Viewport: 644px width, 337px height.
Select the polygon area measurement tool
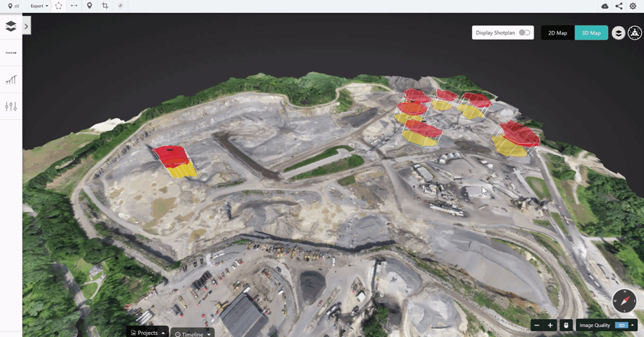[x=58, y=6]
